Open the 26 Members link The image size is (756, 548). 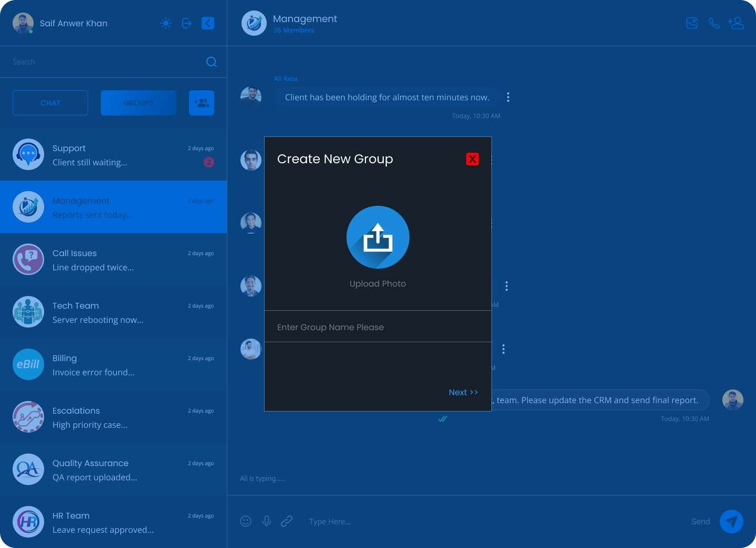click(294, 30)
